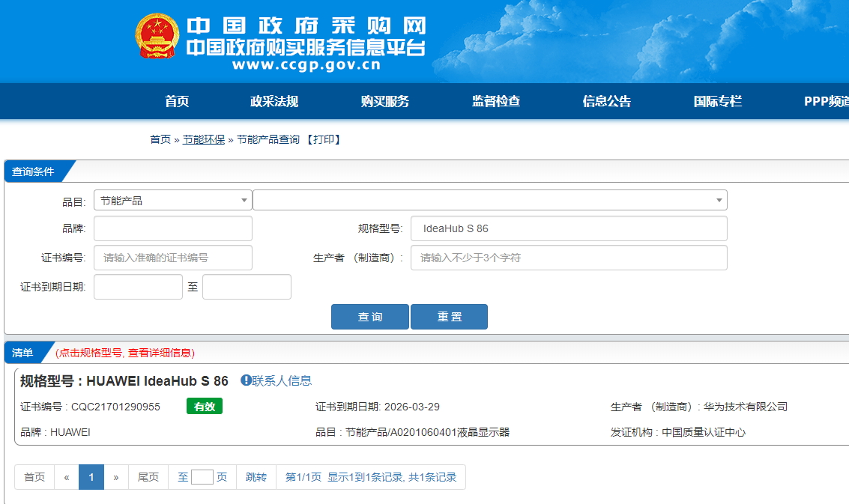Viewport: 849px width, 504px height.
Task: Click expiry date text 2026-03-29
Action: (x=411, y=407)
